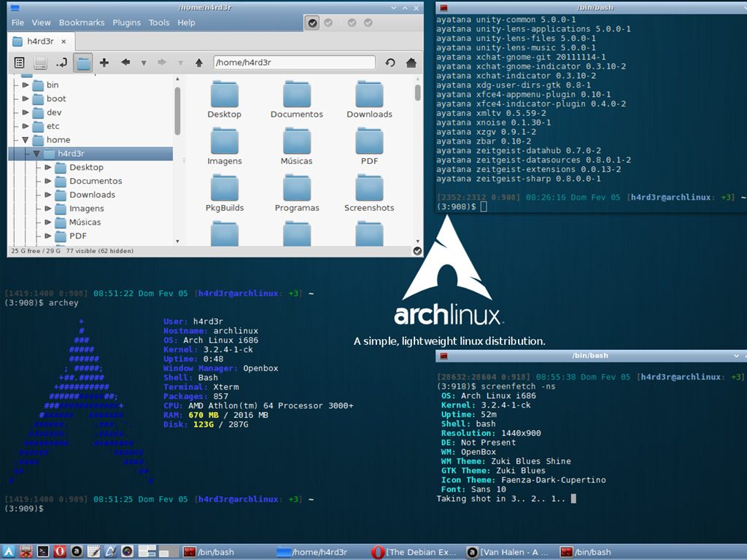Toggle the second panel checkmark in menu bar

(328, 23)
